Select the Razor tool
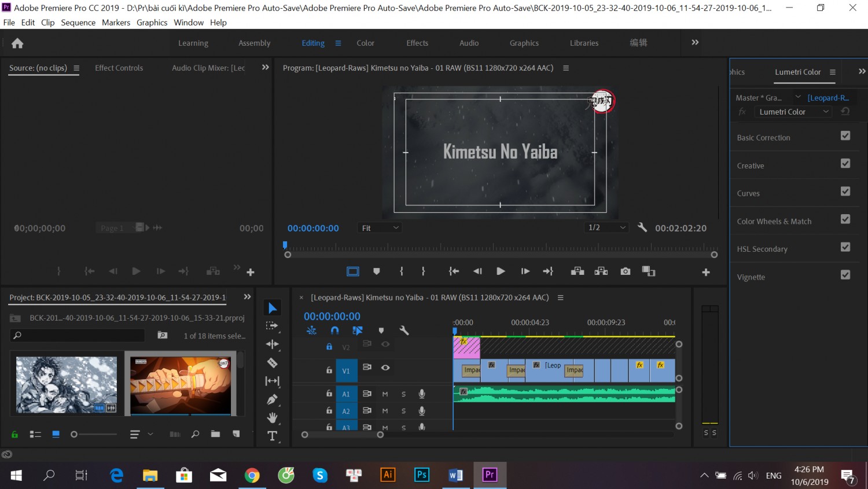The width and height of the screenshot is (868, 489). pos(272,363)
